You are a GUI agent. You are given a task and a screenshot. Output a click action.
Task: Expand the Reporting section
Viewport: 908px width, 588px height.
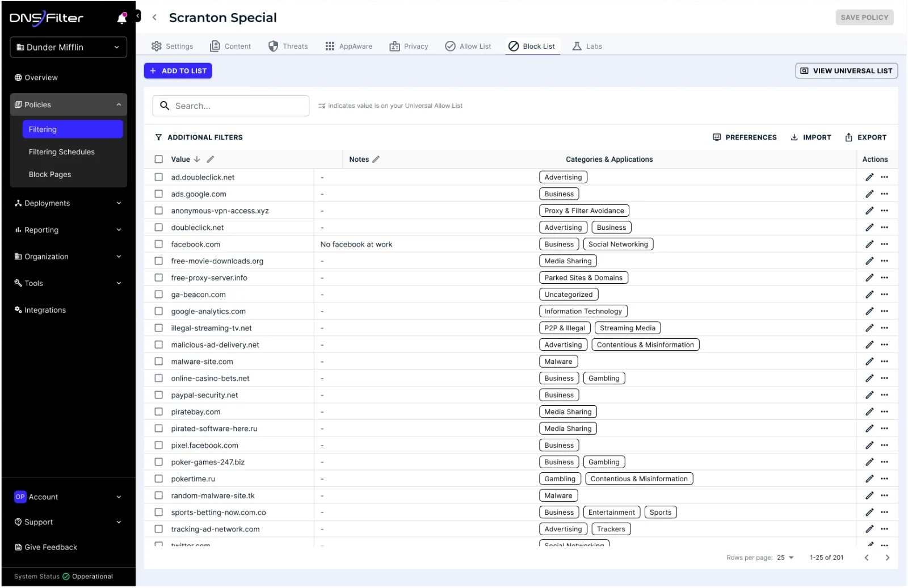click(68, 230)
